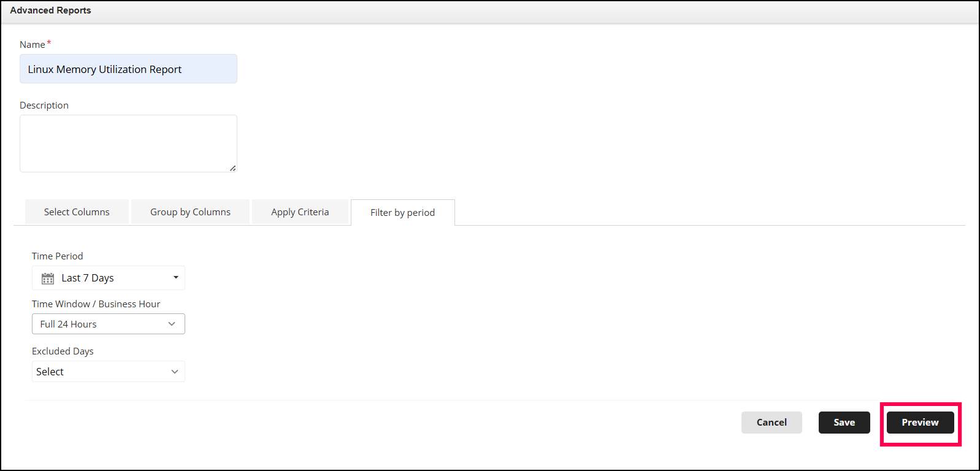Preview the report
The image size is (980, 471).
[x=921, y=423]
